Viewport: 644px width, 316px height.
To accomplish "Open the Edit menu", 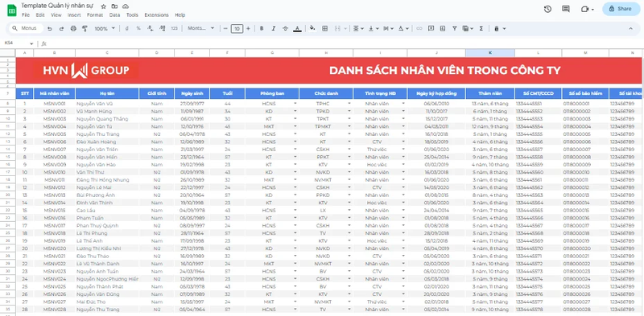I will 39,15.
